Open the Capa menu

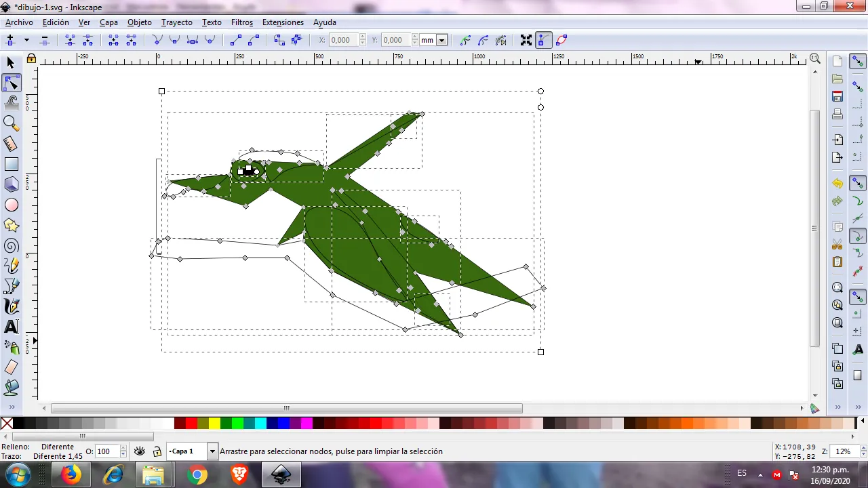[x=108, y=22]
